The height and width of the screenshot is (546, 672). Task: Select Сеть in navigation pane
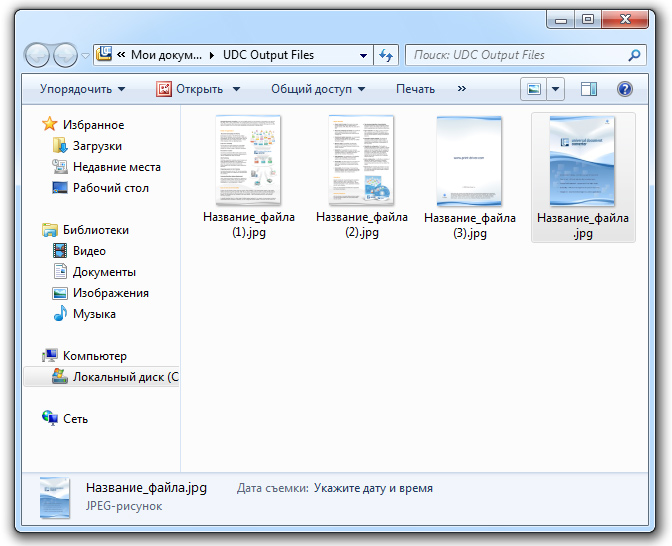(x=75, y=419)
